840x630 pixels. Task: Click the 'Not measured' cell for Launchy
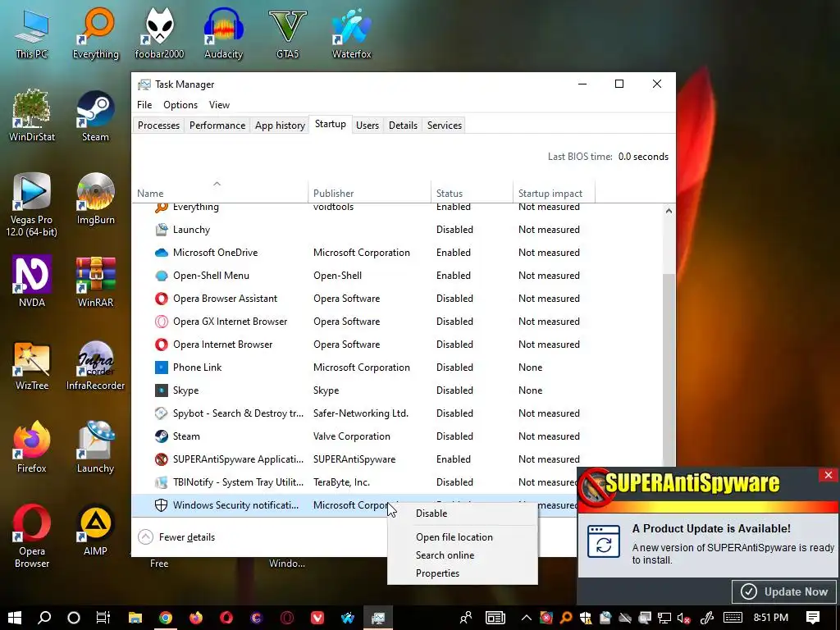[x=549, y=230]
